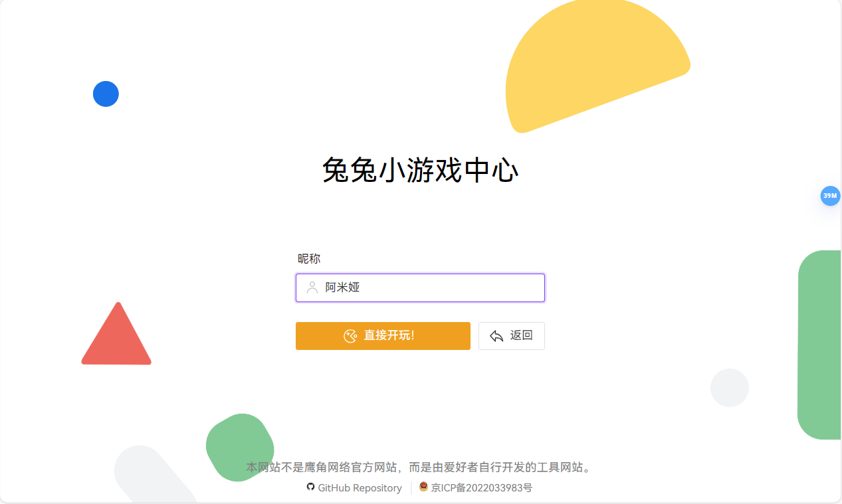Go back using the 返回 button
The height and width of the screenshot is (504, 842).
(512, 336)
